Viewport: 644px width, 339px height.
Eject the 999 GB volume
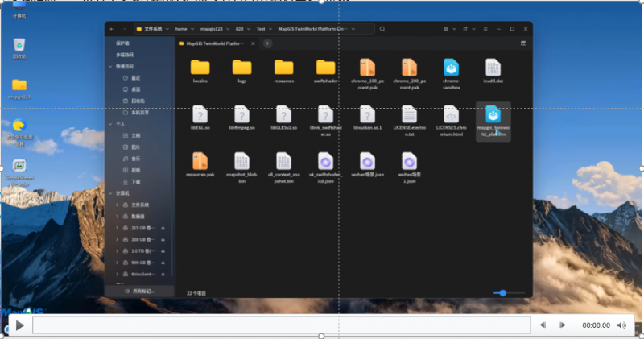163,263
